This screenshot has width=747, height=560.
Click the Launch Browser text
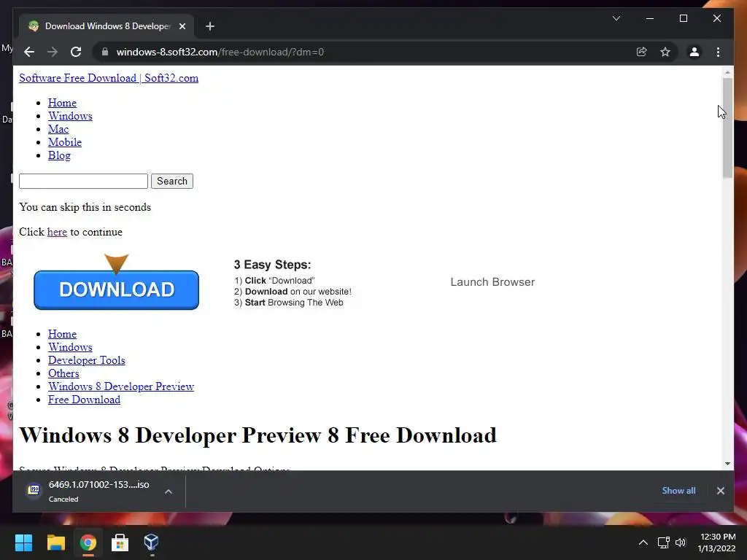pyautogui.click(x=492, y=282)
